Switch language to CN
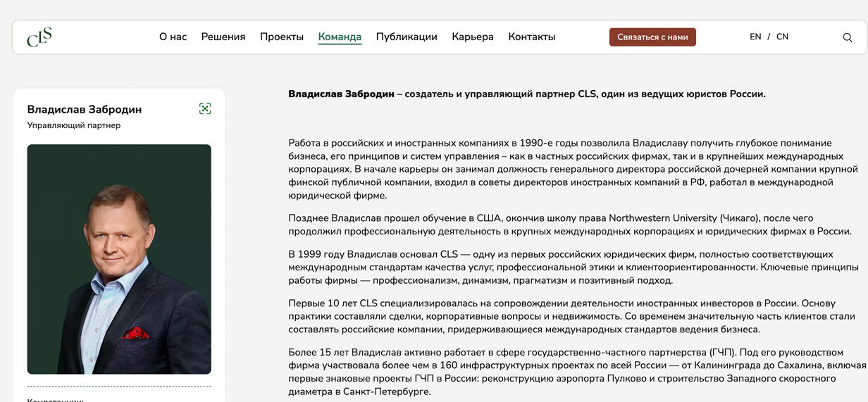The width and height of the screenshot is (868, 402). [x=782, y=37]
